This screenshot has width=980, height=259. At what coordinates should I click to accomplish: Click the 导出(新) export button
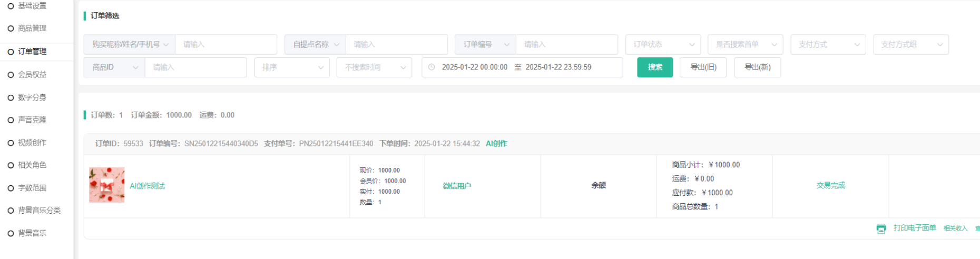[757, 67]
